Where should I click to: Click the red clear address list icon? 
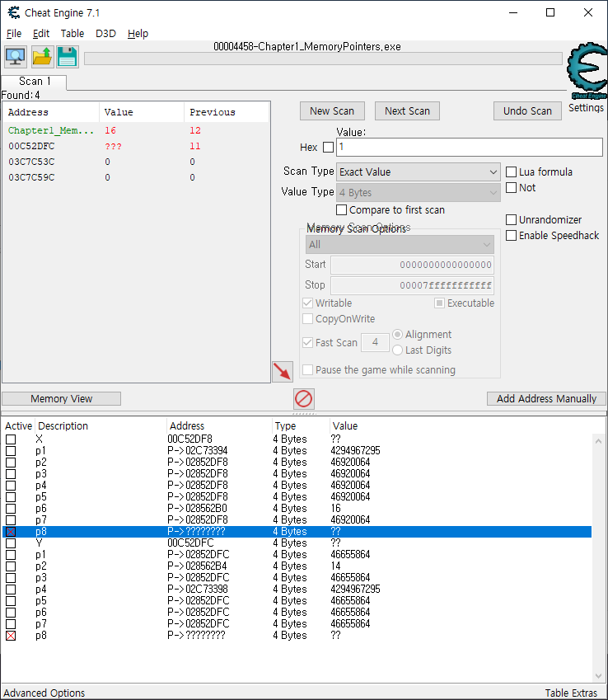[x=304, y=399]
